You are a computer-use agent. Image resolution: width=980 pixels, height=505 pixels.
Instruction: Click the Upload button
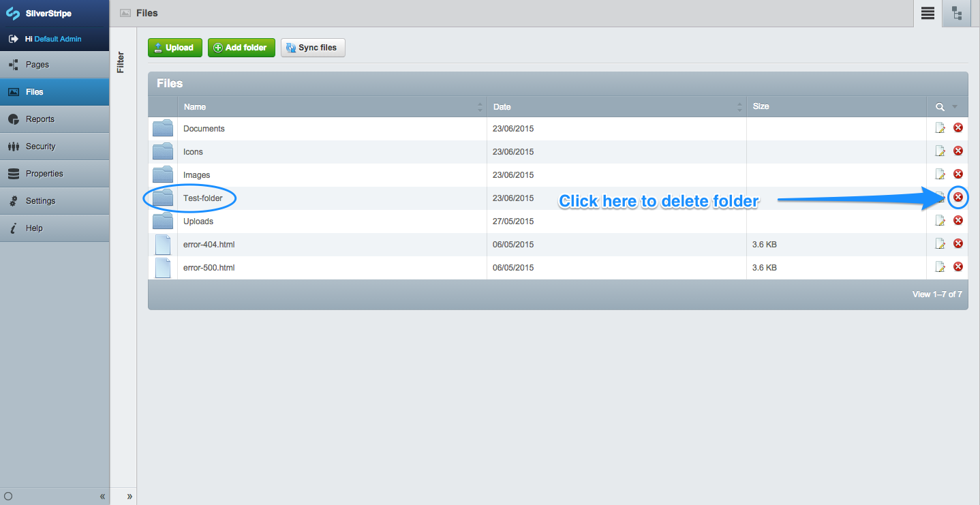tap(174, 48)
